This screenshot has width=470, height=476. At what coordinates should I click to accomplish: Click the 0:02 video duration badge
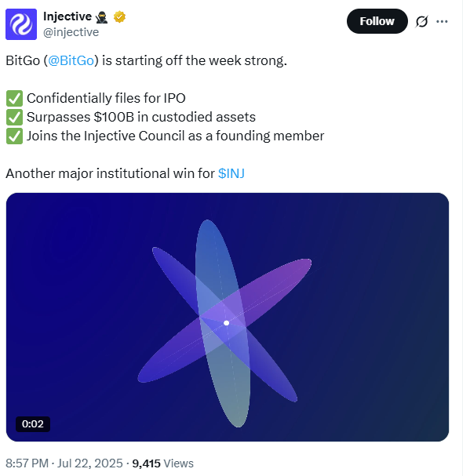click(33, 423)
